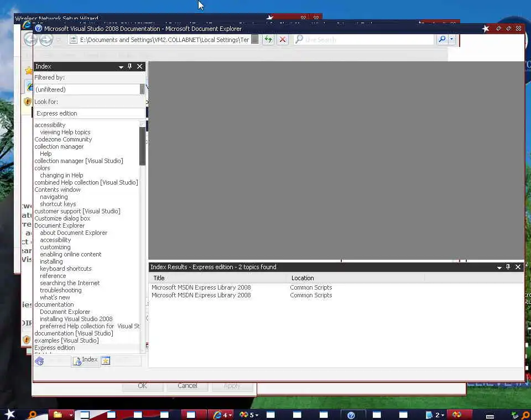This screenshot has height=420, width=531.
Task: Select 'enabling online content' index entry
Action: click(x=70, y=254)
